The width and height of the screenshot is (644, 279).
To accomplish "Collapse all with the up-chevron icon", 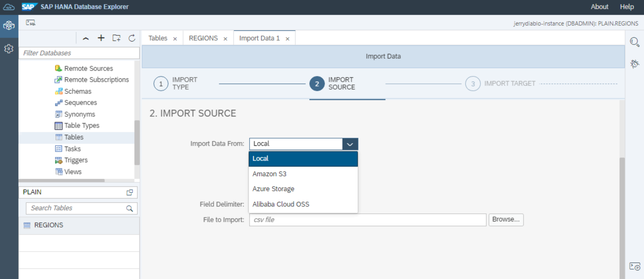I will pos(86,38).
